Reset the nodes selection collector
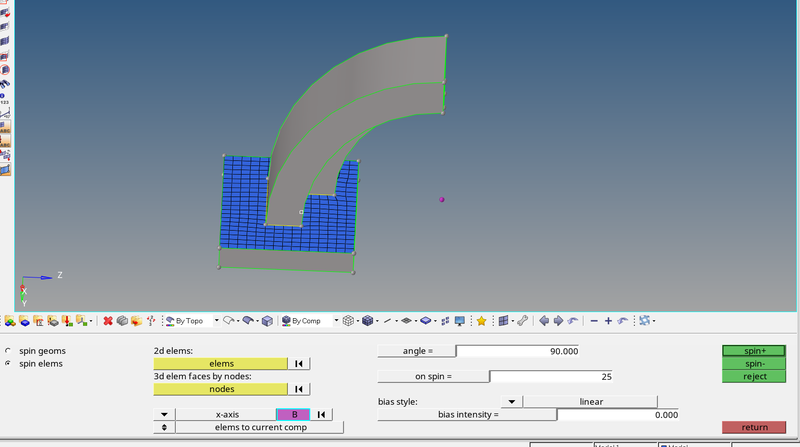 [x=298, y=389]
